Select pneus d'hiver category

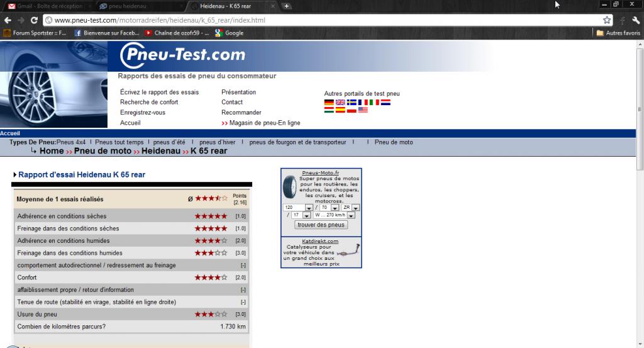217,142
